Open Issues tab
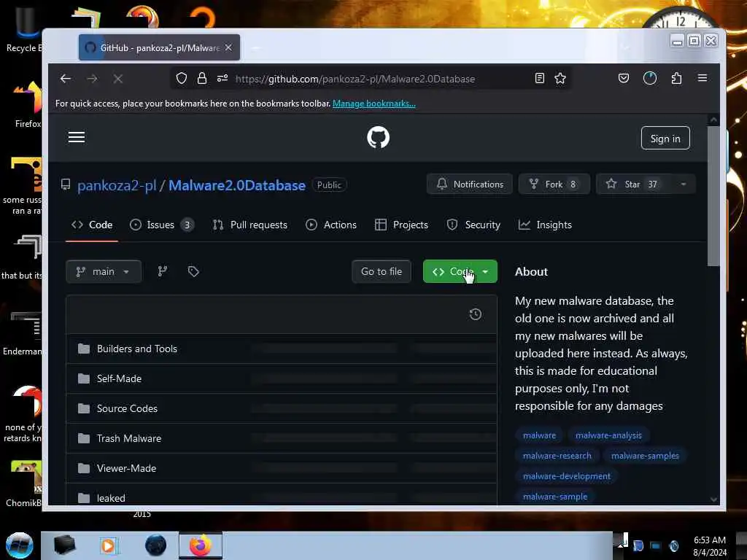Image resolution: width=747 pixels, height=560 pixels. [x=162, y=225]
